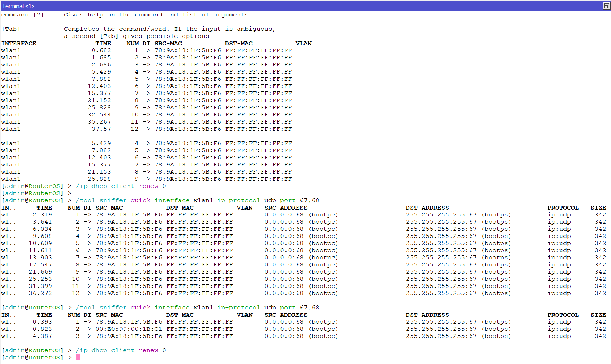Click the time value 11.611

tap(40, 250)
